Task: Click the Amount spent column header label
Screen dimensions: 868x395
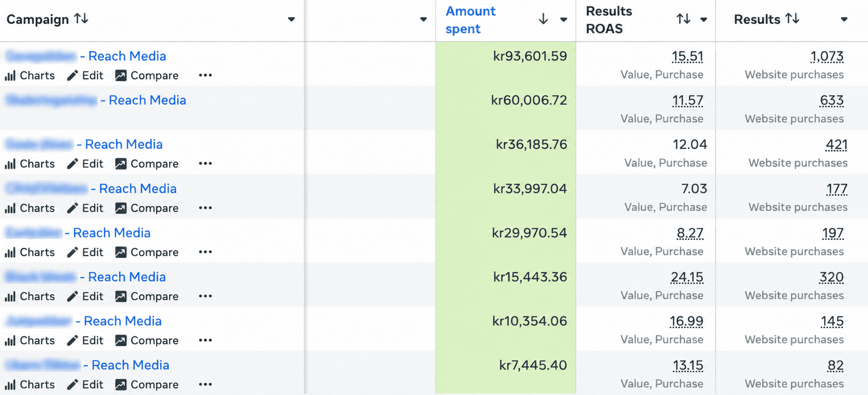Action: tap(470, 20)
